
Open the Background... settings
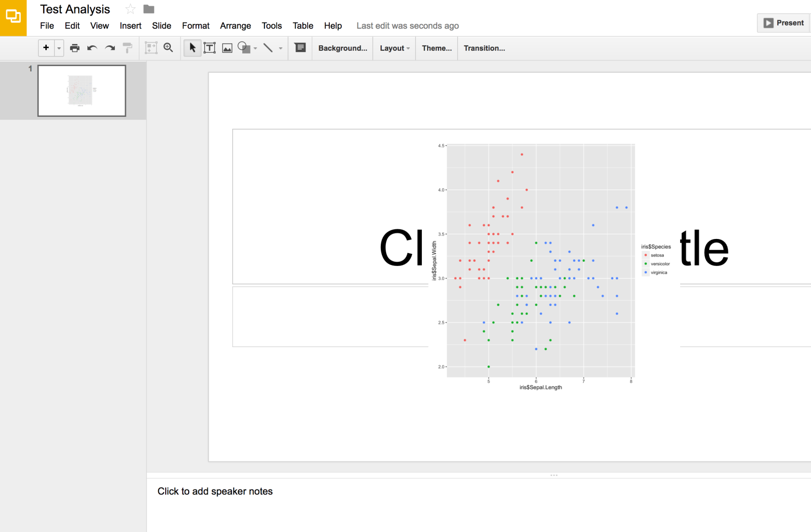(343, 48)
